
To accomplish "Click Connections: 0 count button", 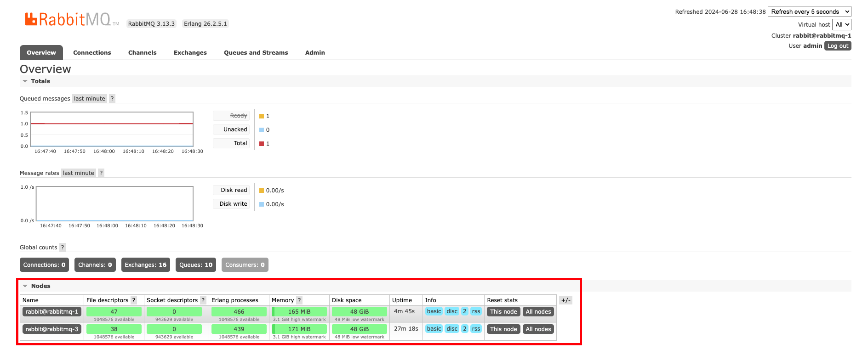I will [x=45, y=265].
